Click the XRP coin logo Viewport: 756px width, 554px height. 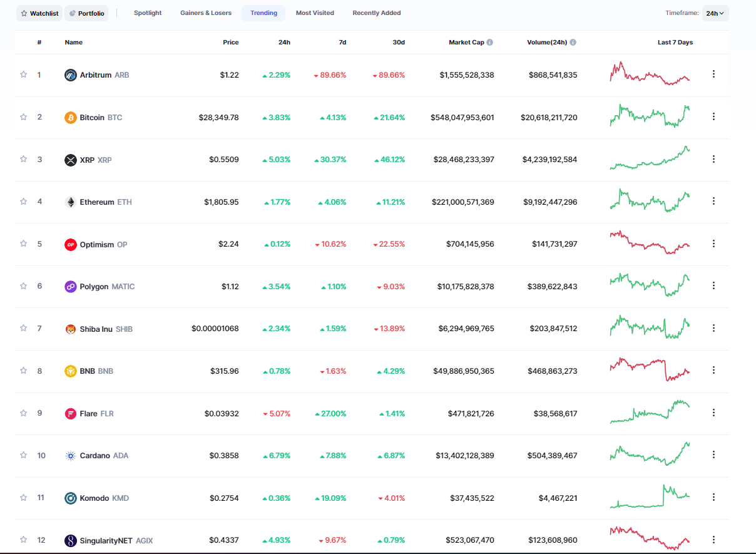click(71, 160)
